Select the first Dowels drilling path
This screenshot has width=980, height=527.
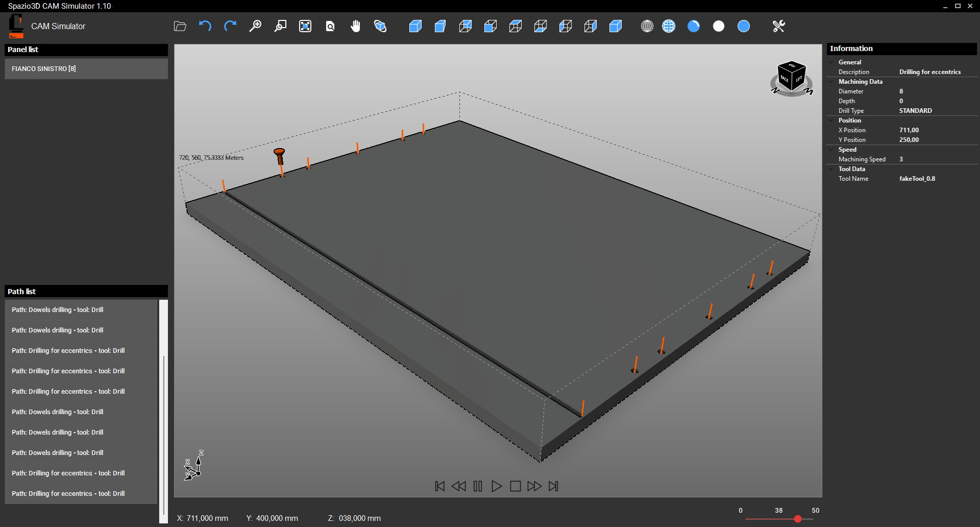tap(57, 310)
